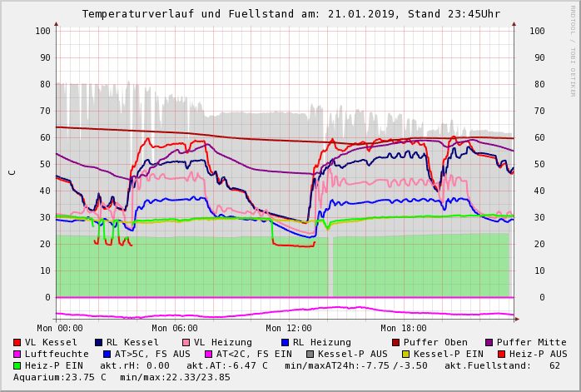This screenshot has width=581, height=392.
Task: Click the dark blue RL Kessel swatch
Action: pos(98,342)
